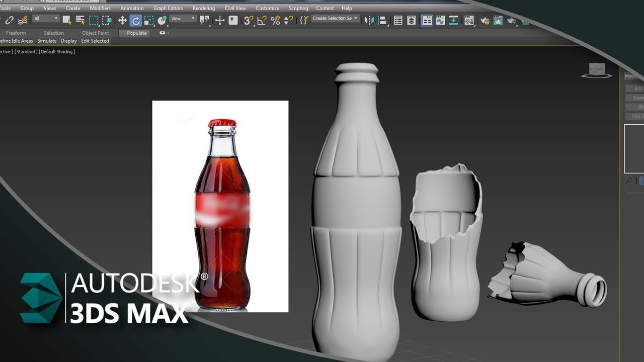This screenshot has width=644, height=362.
Task: Click the Mirror tool icon
Action: (369, 20)
